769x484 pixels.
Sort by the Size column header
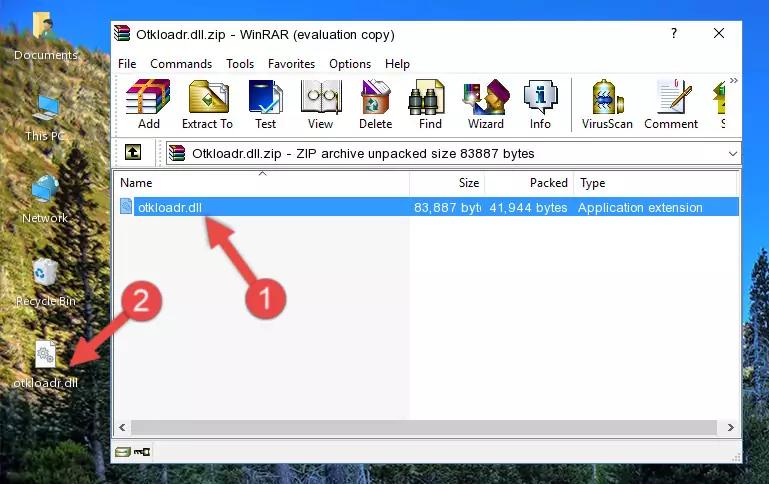(447, 183)
